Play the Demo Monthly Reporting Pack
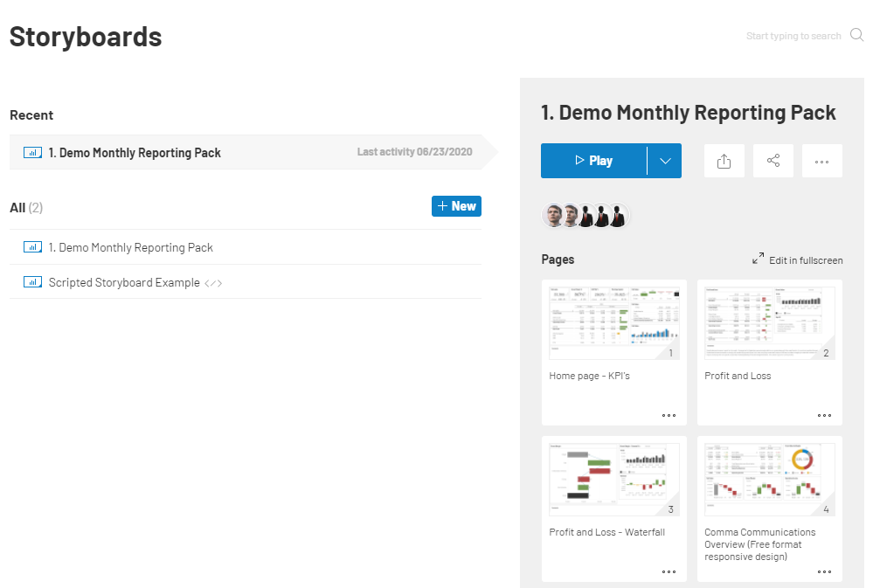 [x=593, y=161]
